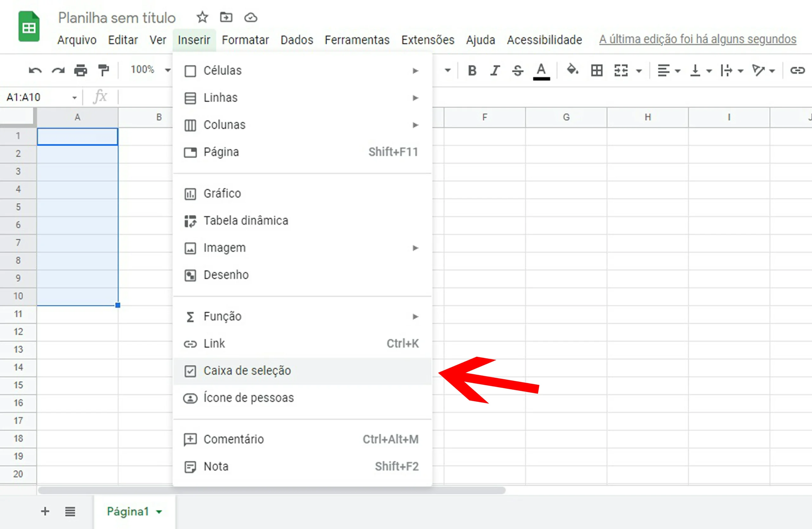
Task: Open the Borders tool
Action: click(x=597, y=71)
